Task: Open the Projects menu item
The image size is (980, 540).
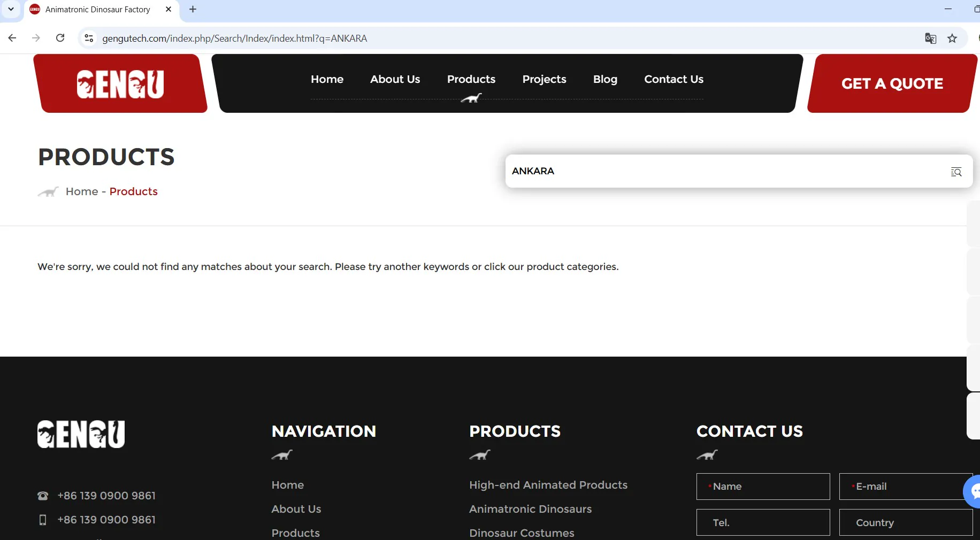Action: (x=544, y=79)
